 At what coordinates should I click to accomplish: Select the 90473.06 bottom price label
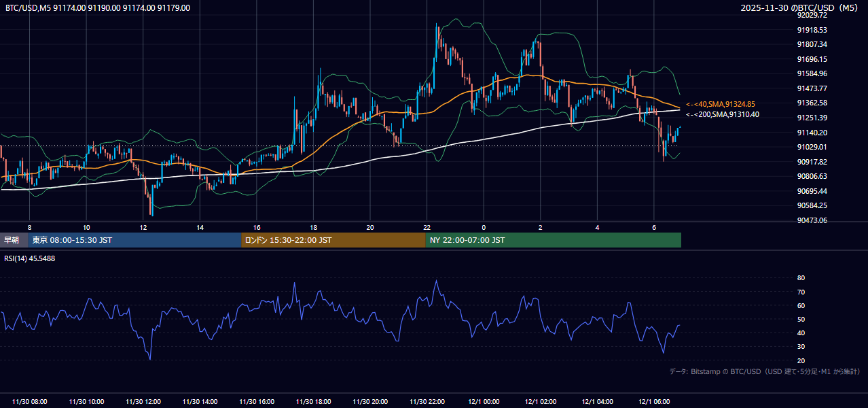click(812, 220)
